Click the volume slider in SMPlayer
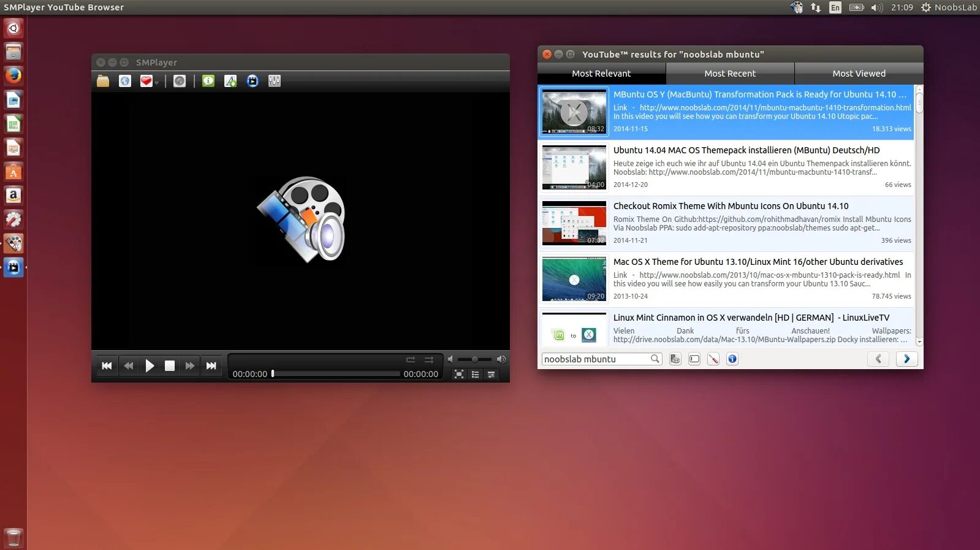The width and height of the screenshot is (980, 550). (x=474, y=359)
